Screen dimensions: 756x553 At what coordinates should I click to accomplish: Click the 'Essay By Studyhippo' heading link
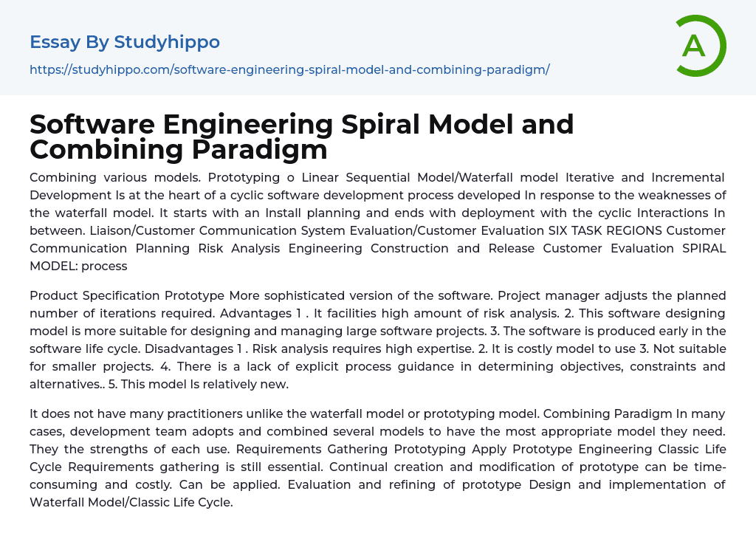click(x=124, y=42)
